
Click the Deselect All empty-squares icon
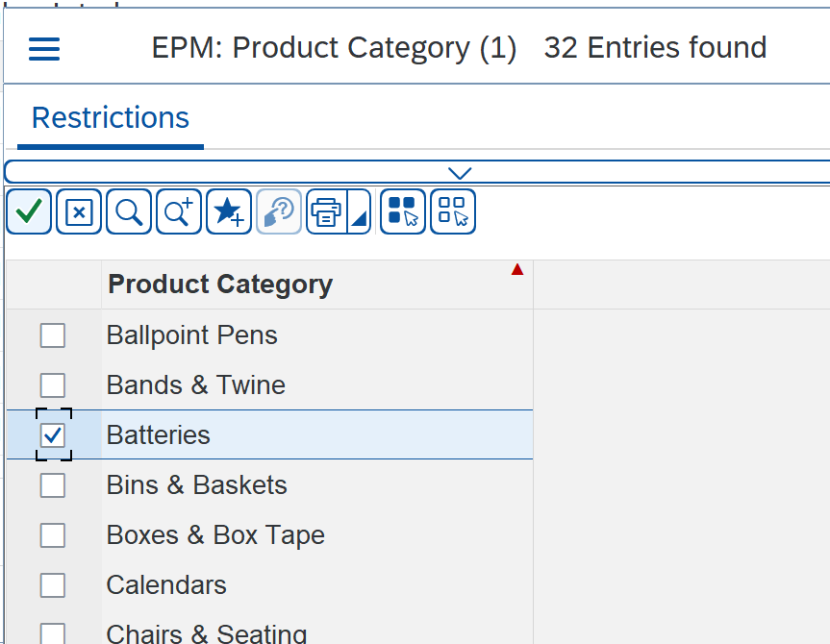[x=453, y=211]
